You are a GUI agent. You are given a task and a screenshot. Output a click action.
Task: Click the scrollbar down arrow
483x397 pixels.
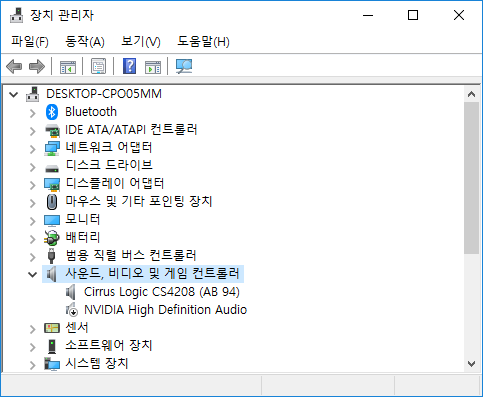[471, 364]
